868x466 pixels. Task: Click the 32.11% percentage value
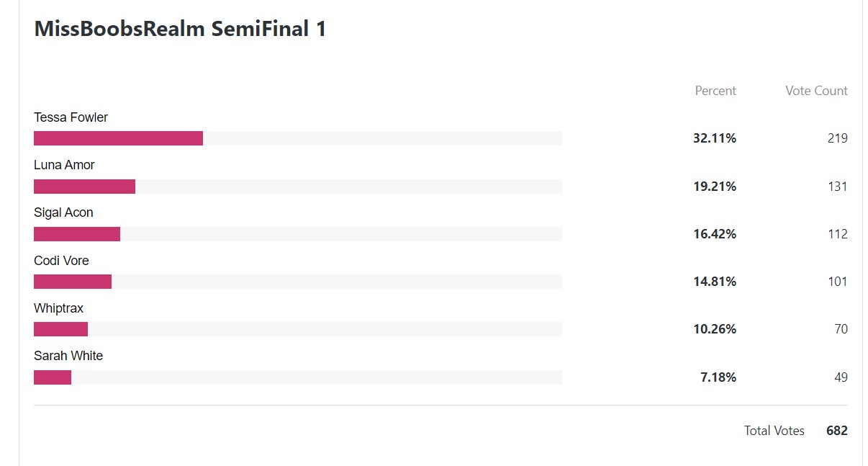tap(715, 138)
